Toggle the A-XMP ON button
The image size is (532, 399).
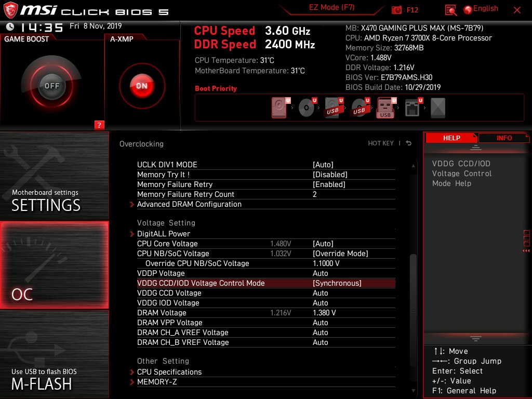click(x=142, y=86)
